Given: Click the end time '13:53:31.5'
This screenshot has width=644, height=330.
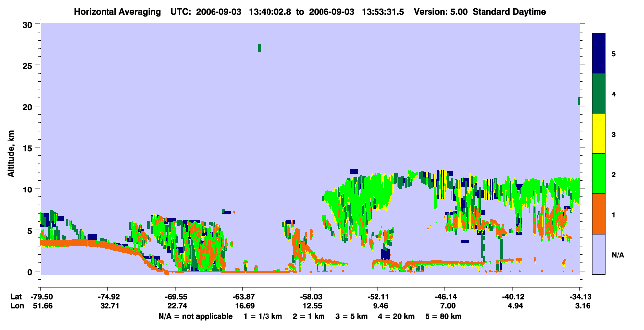Looking at the screenshot, I should click(x=383, y=12).
